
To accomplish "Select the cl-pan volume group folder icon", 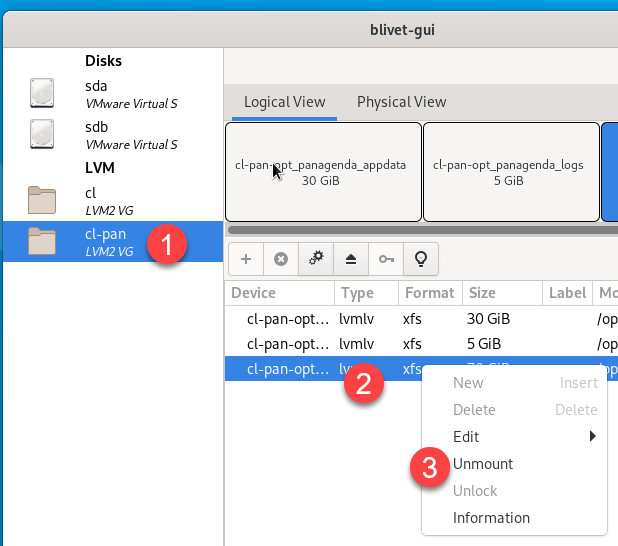I will click(x=42, y=241).
